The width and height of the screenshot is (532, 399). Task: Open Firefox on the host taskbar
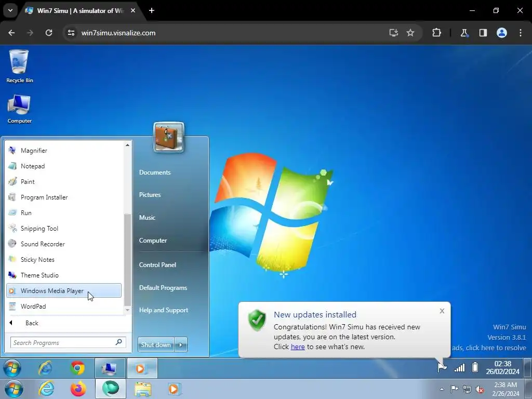coord(78,389)
